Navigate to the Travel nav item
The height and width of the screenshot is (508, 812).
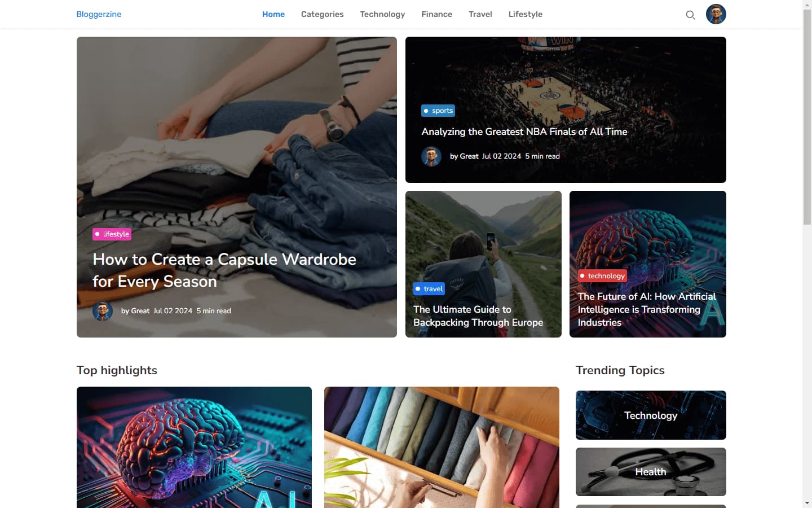tap(480, 14)
